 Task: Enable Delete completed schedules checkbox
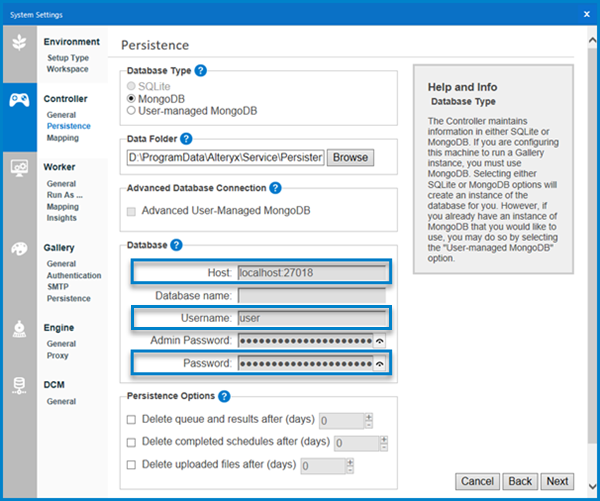(131, 442)
